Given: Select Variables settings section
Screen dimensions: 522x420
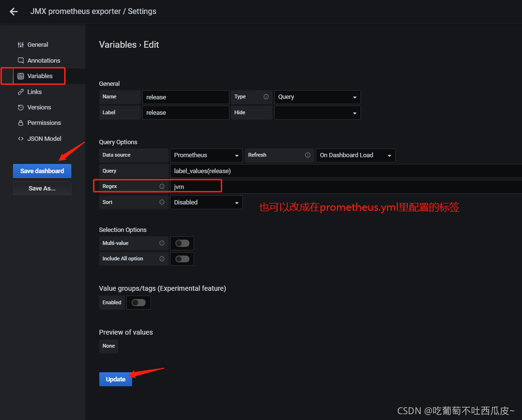Looking at the screenshot, I should pos(40,76).
